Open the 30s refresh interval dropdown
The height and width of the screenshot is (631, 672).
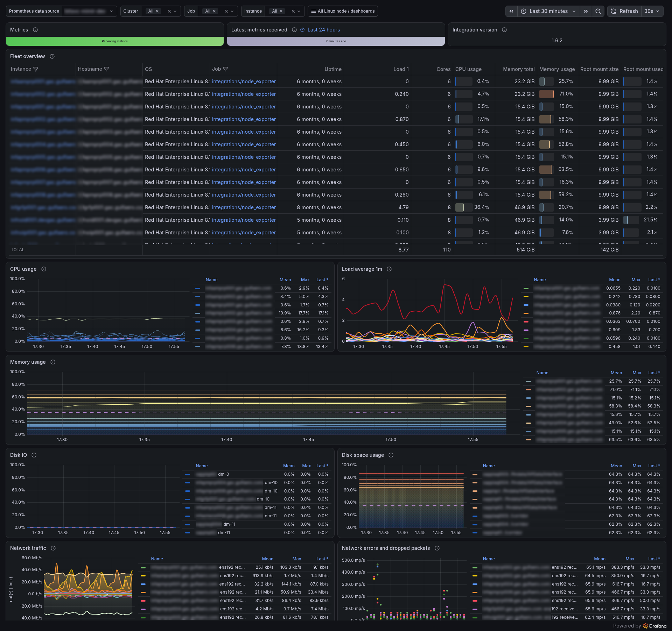(652, 11)
